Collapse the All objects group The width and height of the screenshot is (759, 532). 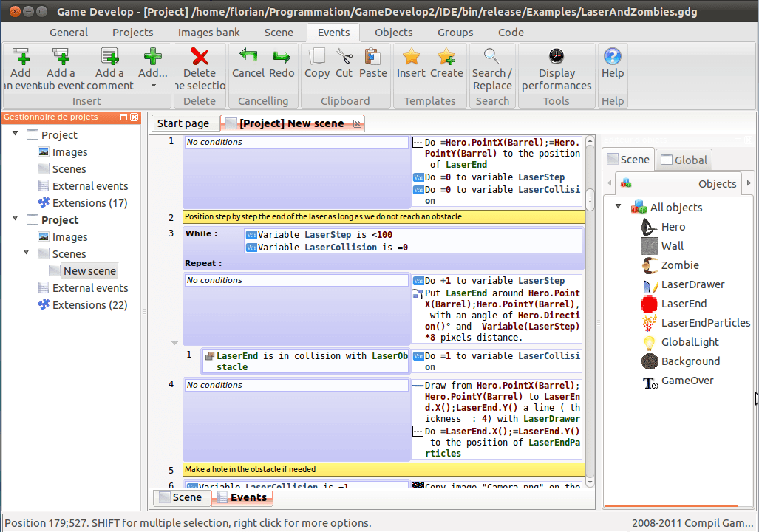pyautogui.click(x=617, y=208)
